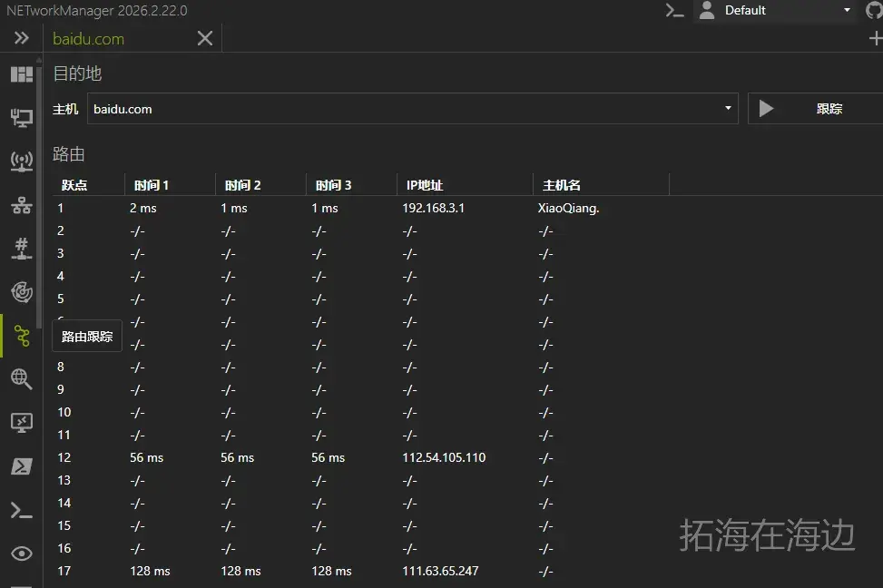Select the XiaoQiang. hostname cell

click(x=568, y=208)
